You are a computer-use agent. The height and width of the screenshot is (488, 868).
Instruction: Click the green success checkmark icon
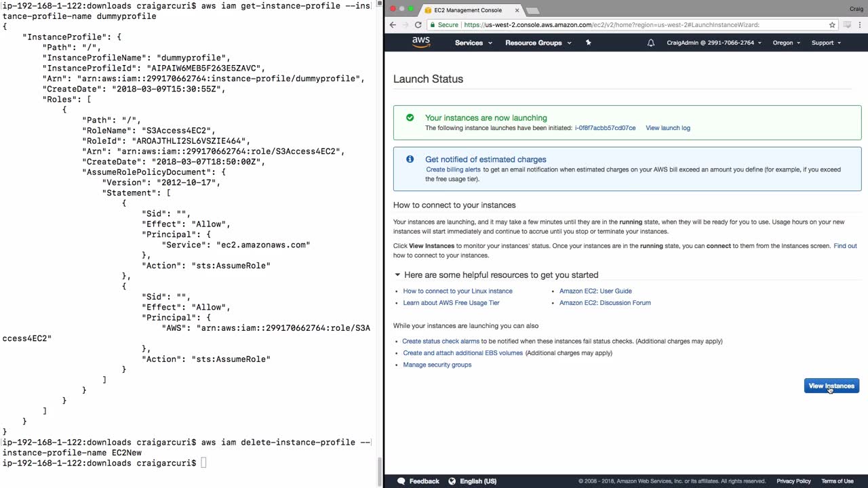click(x=410, y=117)
